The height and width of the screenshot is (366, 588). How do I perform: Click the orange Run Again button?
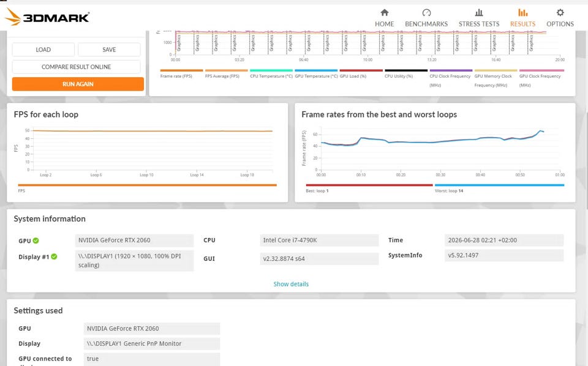pyautogui.click(x=78, y=84)
